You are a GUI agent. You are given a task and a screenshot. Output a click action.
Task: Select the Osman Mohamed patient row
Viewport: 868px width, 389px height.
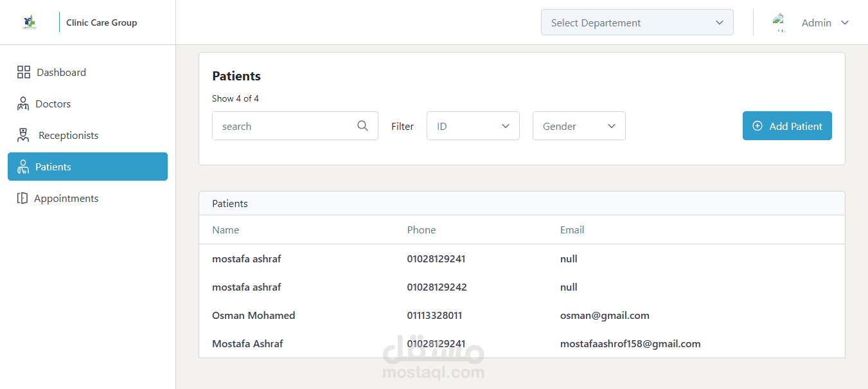pos(254,315)
